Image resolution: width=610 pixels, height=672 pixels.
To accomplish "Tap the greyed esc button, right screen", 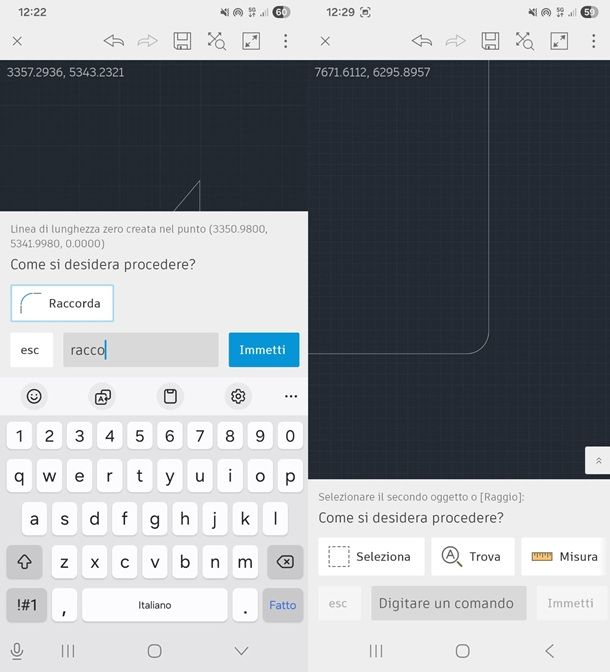I will [x=339, y=603].
